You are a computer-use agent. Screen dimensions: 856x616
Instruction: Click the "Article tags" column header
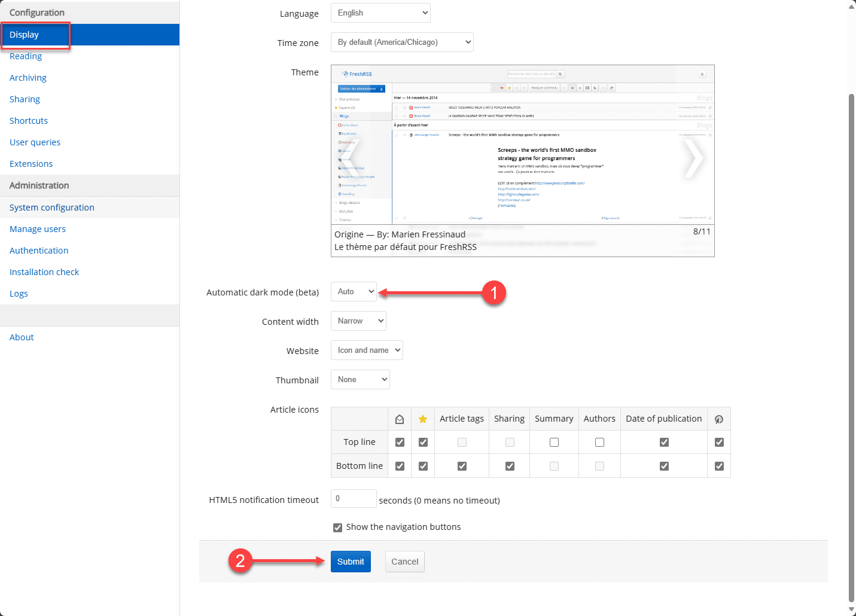tap(462, 419)
